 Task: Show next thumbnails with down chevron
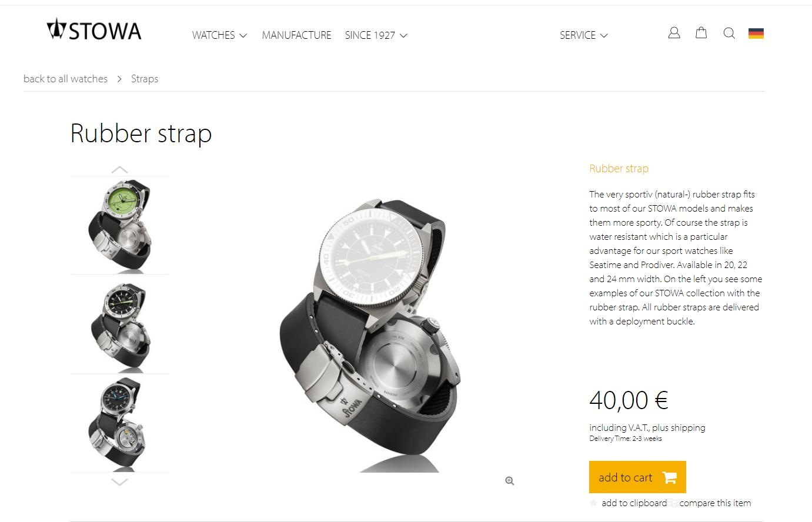click(119, 482)
